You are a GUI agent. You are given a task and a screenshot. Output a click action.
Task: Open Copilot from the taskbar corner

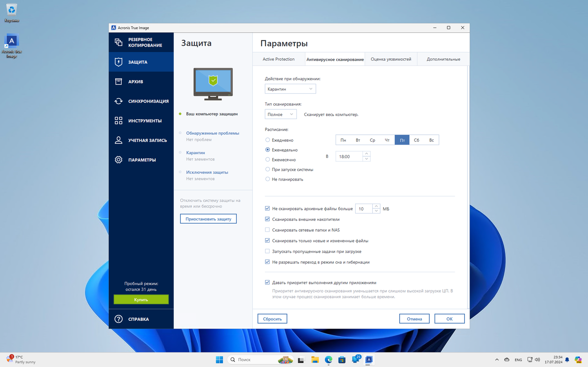(578, 360)
